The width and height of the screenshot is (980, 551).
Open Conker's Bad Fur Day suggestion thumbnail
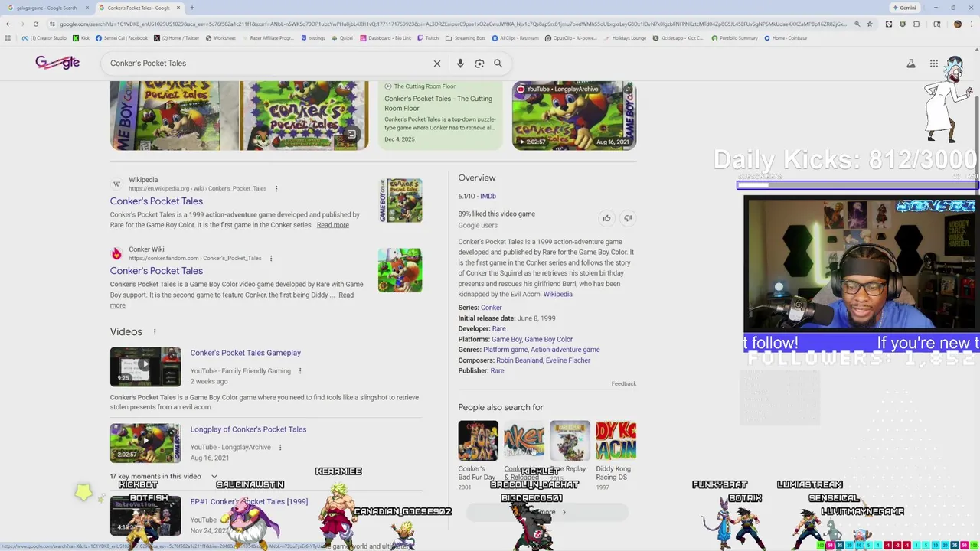(x=478, y=440)
